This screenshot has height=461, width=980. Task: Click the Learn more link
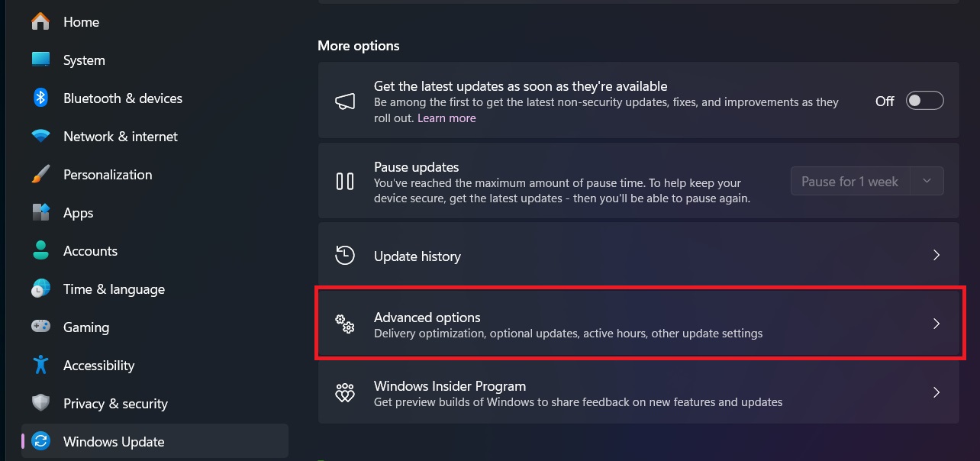446,118
